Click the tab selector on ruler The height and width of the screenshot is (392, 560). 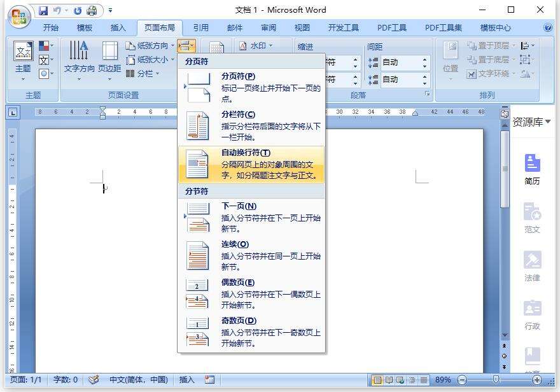pyautogui.click(x=13, y=113)
